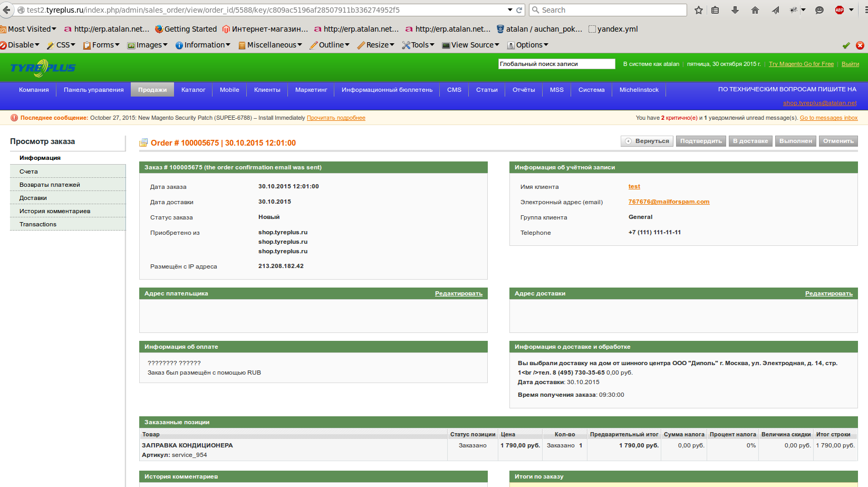Open the CMS menu

[454, 90]
